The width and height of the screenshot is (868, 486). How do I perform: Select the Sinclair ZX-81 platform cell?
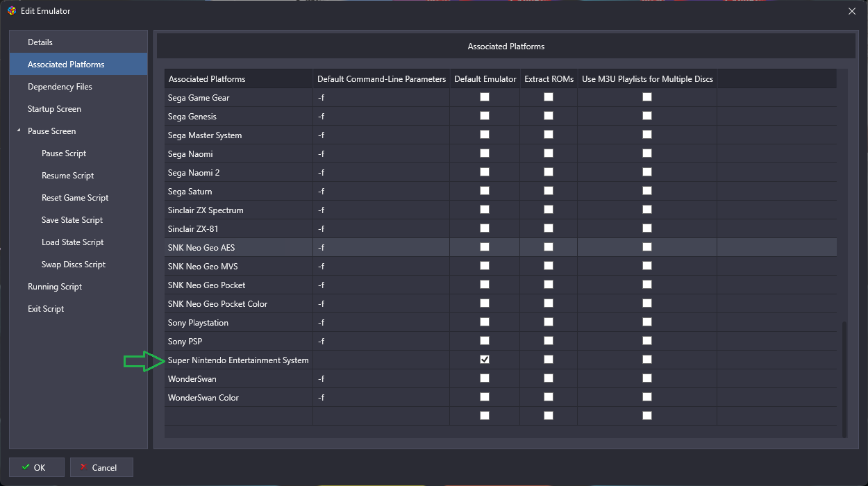pos(238,229)
